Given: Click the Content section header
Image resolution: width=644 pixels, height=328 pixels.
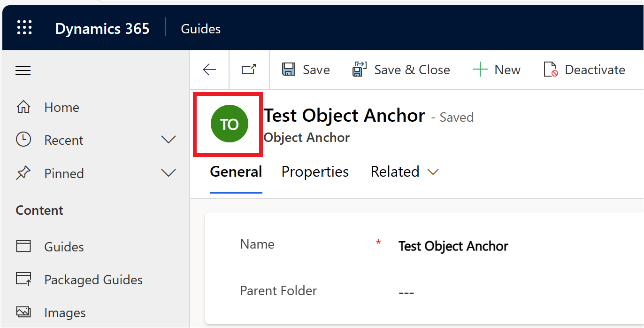Looking at the screenshot, I should [x=39, y=211].
